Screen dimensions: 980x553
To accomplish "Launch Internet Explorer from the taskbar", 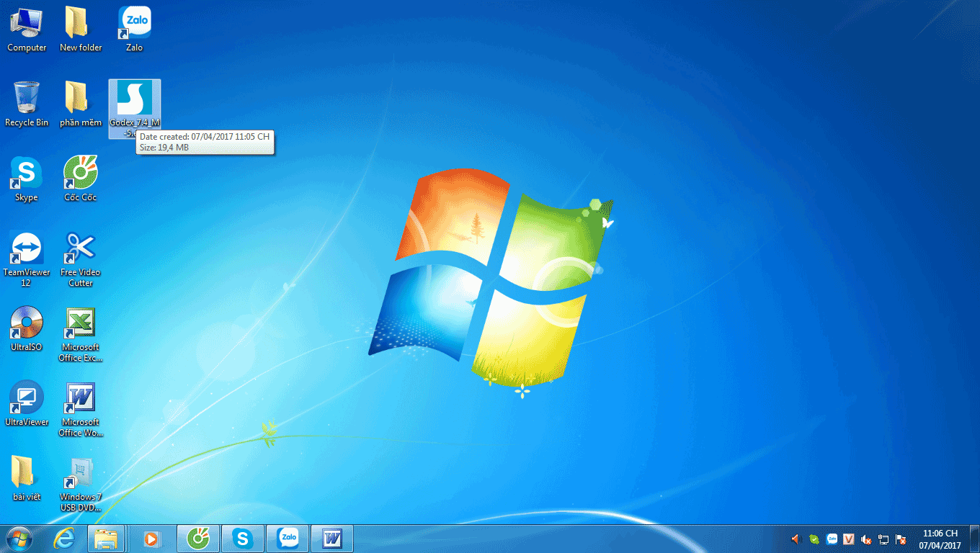I will tap(64, 539).
